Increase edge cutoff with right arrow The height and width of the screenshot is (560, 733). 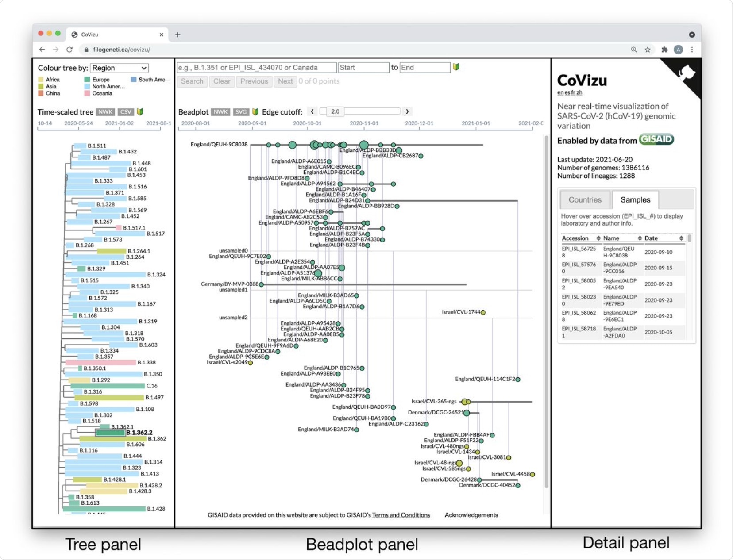(407, 111)
